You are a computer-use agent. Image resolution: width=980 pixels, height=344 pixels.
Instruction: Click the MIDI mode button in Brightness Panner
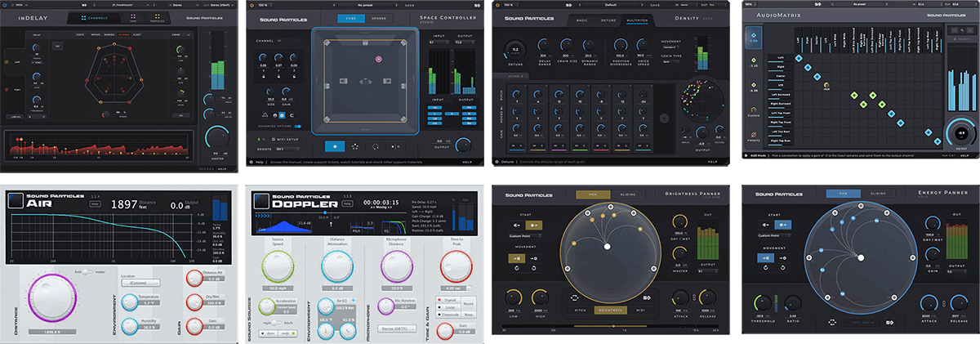click(640, 310)
